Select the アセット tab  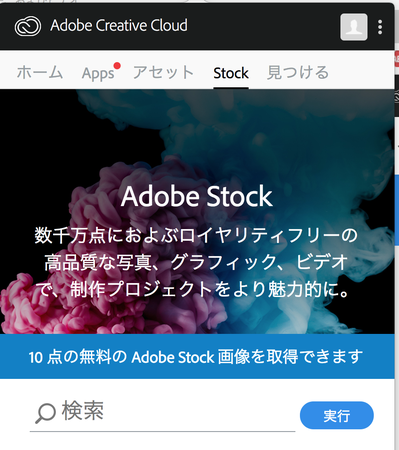pos(163,72)
